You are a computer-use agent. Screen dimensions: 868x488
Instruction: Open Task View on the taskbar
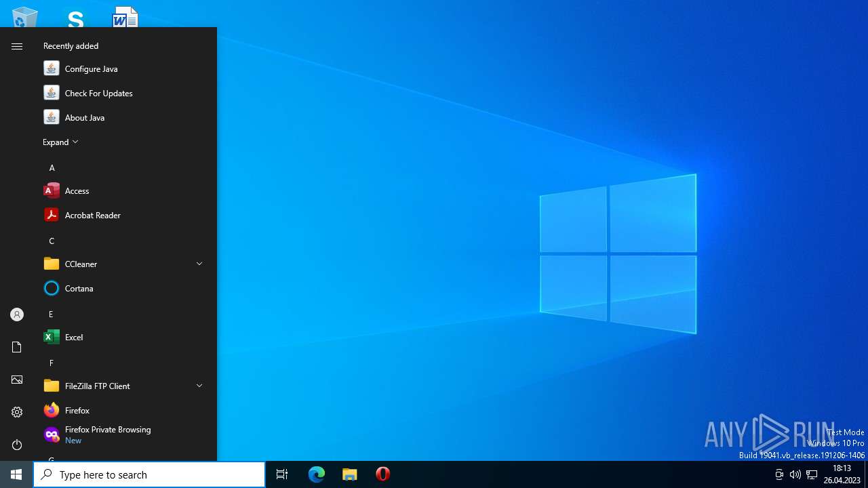[282, 474]
